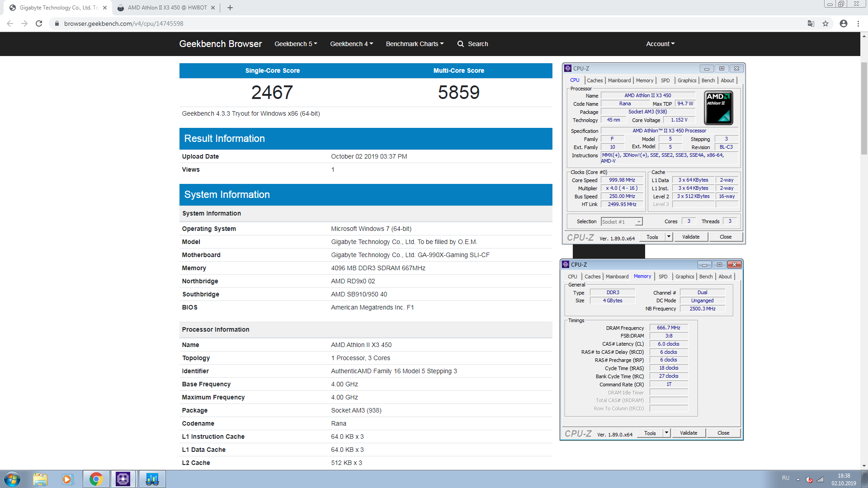Image resolution: width=868 pixels, height=488 pixels.
Task: Select the SPD tab in upper CPU-Z window
Action: click(x=665, y=80)
